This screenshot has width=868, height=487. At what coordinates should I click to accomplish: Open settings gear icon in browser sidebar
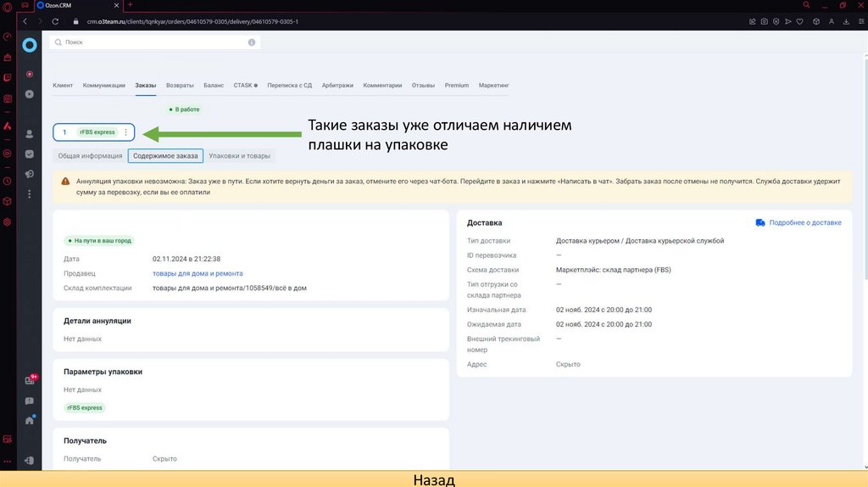pos(7,221)
